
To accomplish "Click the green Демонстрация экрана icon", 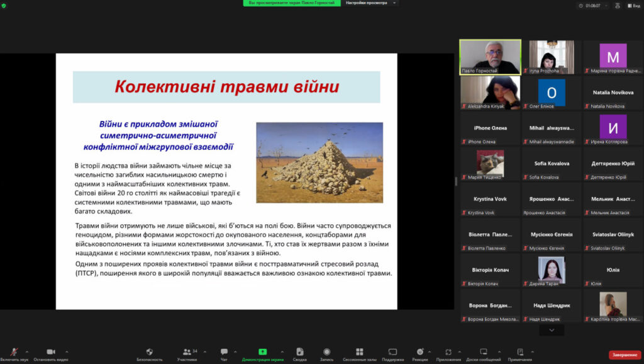I will [262, 353].
